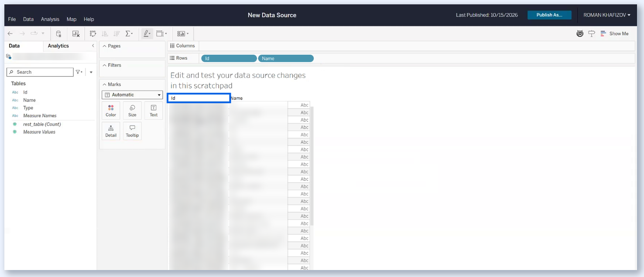The image size is (644, 277).
Task: Click the Detail marks button
Action: (x=111, y=131)
